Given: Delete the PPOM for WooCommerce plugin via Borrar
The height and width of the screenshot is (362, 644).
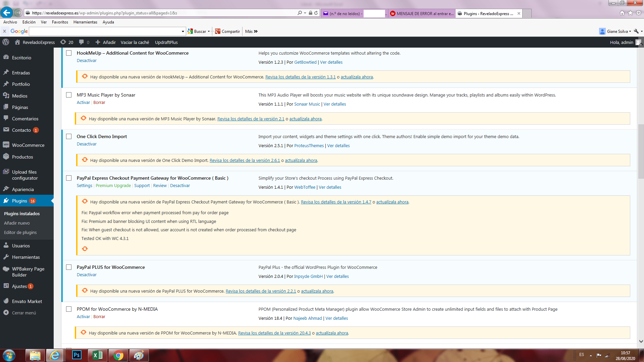Looking at the screenshot, I should tap(99, 317).
